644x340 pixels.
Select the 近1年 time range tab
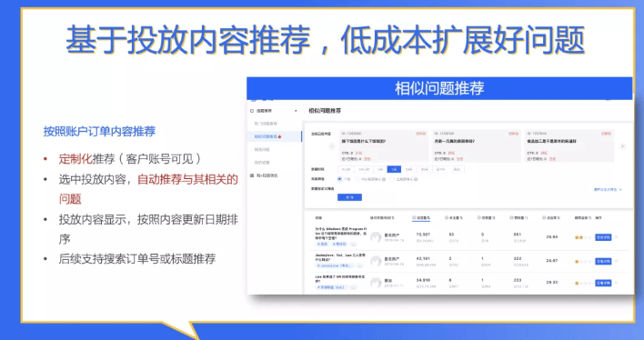pyautogui.click(x=441, y=169)
